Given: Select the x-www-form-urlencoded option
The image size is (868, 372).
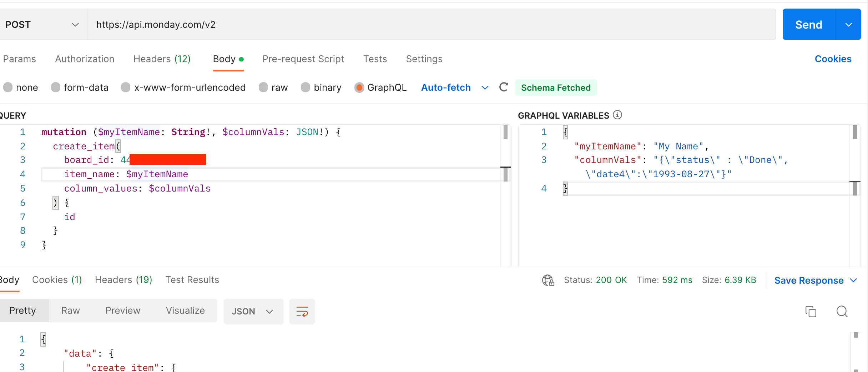Looking at the screenshot, I should [126, 88].
